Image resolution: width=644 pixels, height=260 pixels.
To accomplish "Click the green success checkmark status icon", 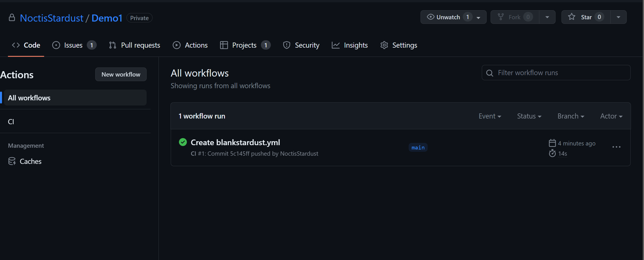I will [x=183, y=142].
